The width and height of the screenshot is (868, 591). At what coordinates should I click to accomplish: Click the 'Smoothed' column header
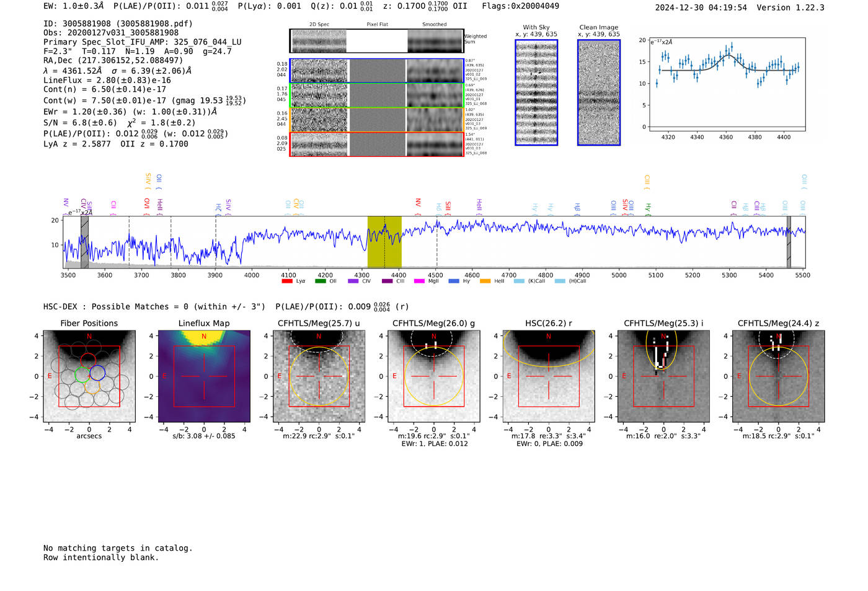434,25
